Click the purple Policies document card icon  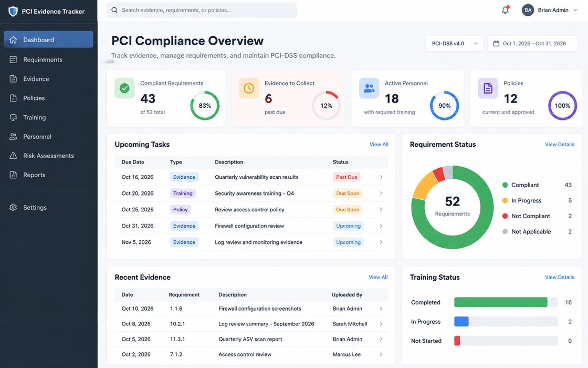pyautogui.click(x=488, y=88)
